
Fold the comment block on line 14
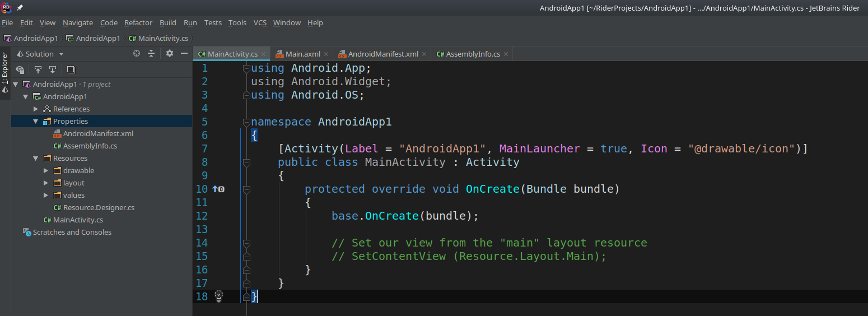tap(246, 243)
